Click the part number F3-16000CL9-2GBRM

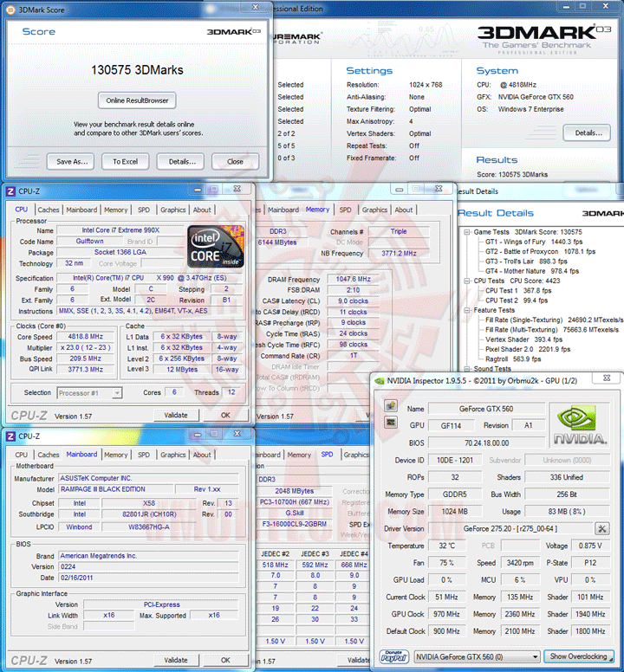294,524
